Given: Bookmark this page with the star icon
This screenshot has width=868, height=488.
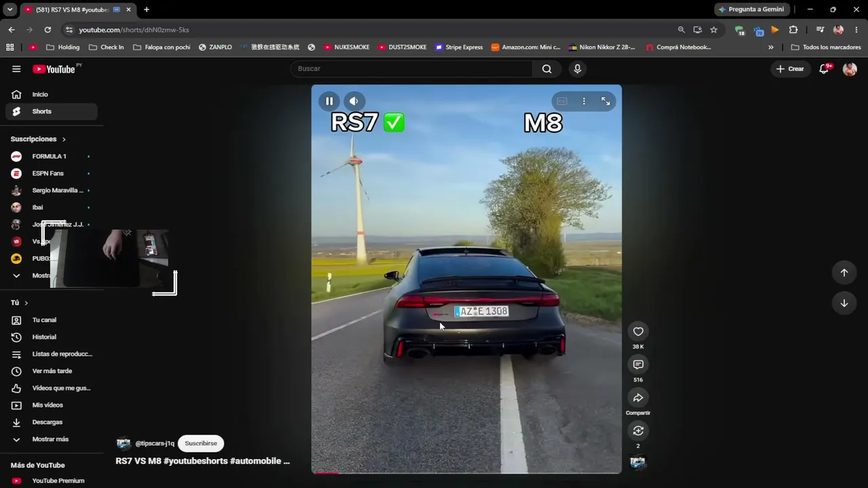Looking at the screenshot, I should pyautogui.click(x=713, y=30).
